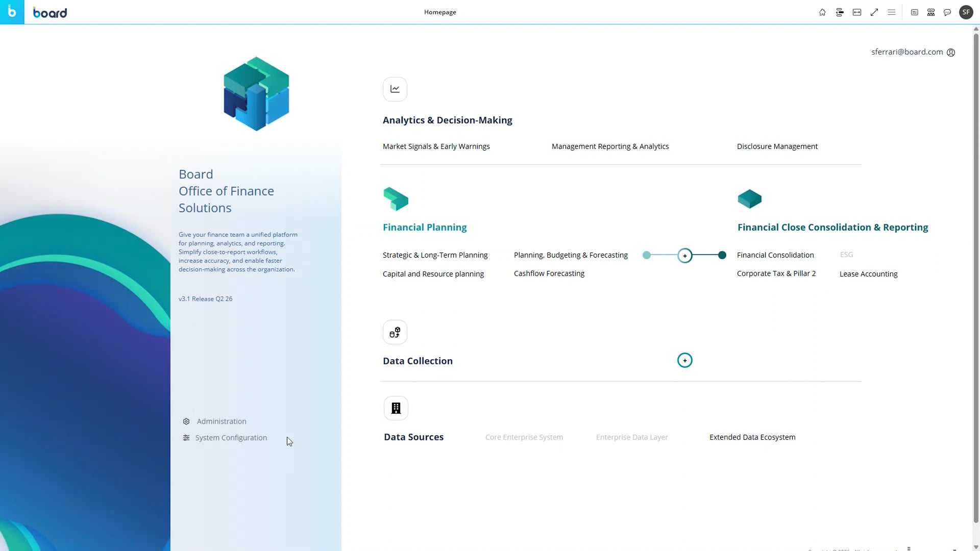The height and width of the screenshot is (551, 980).
Task: Open Strategic & Long-Term Planning
Action: pos(435,255)
